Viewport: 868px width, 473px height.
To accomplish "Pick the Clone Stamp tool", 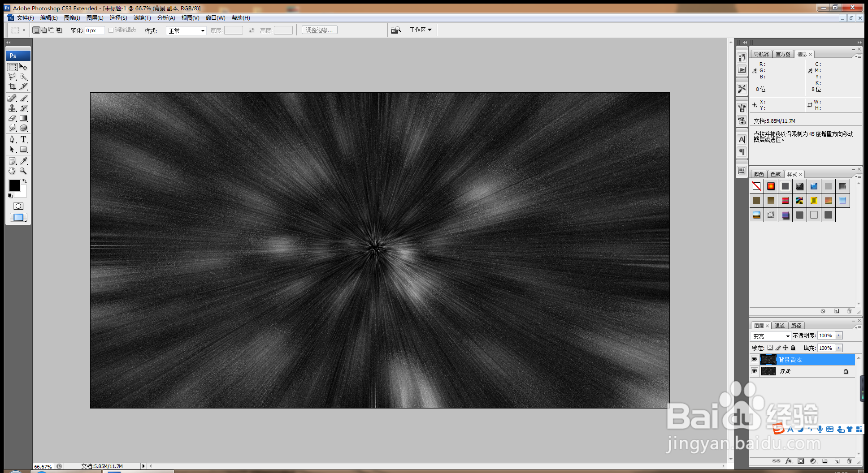I will coord(13,108).
